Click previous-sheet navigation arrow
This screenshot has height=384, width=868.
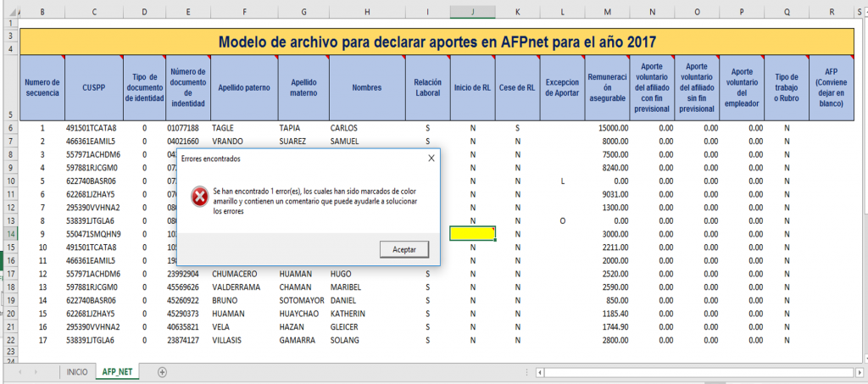21,372
